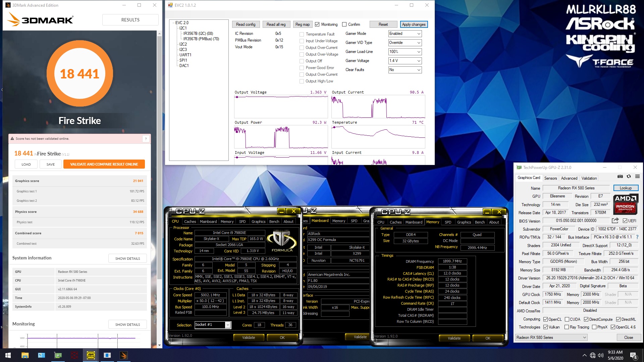
Task: Click GPU-Z title bar app icon
Action: 519,167
